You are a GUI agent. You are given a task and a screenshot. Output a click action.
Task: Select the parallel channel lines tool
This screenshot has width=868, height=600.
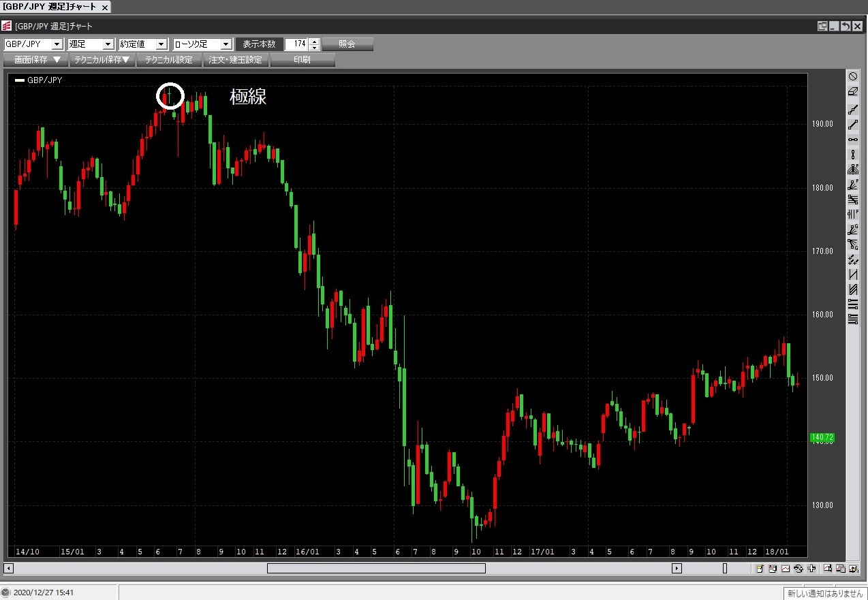pos(853,289)
